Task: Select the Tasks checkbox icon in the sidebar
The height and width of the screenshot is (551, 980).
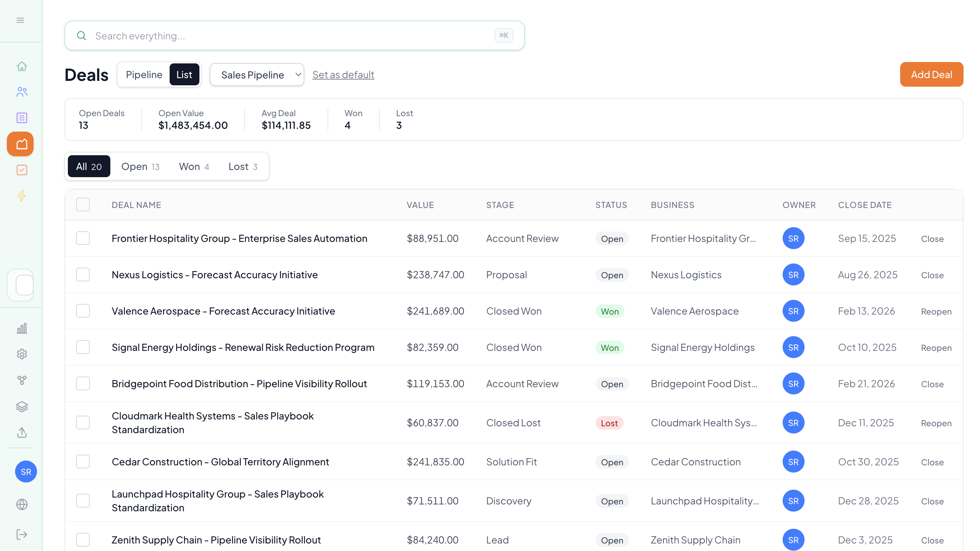Action: 21,170
